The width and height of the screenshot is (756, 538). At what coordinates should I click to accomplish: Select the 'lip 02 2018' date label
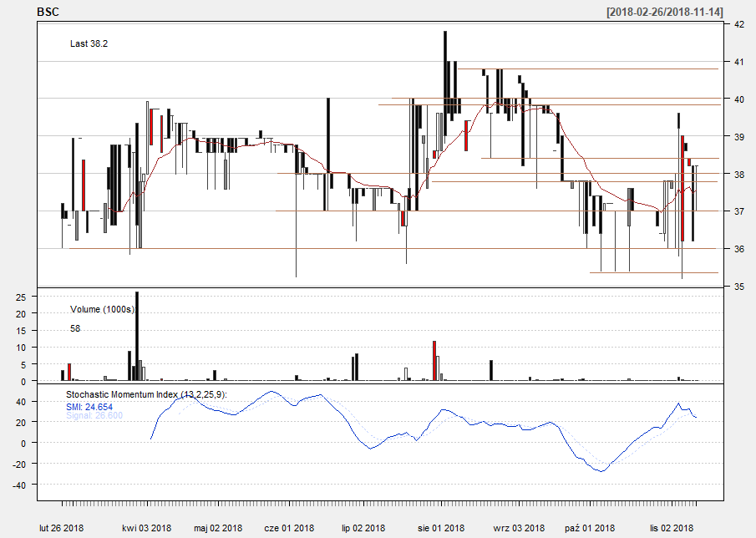pos(363,528)
